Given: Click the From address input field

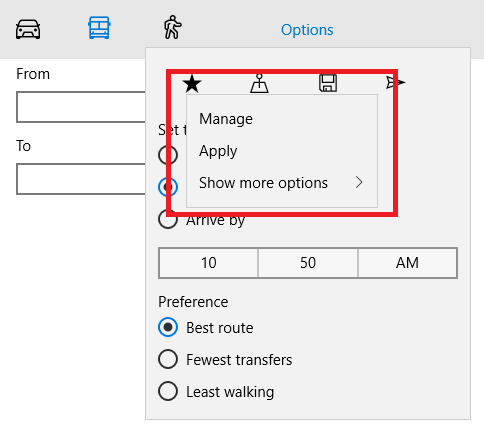Looking at the screenshot, I should 81,107.
